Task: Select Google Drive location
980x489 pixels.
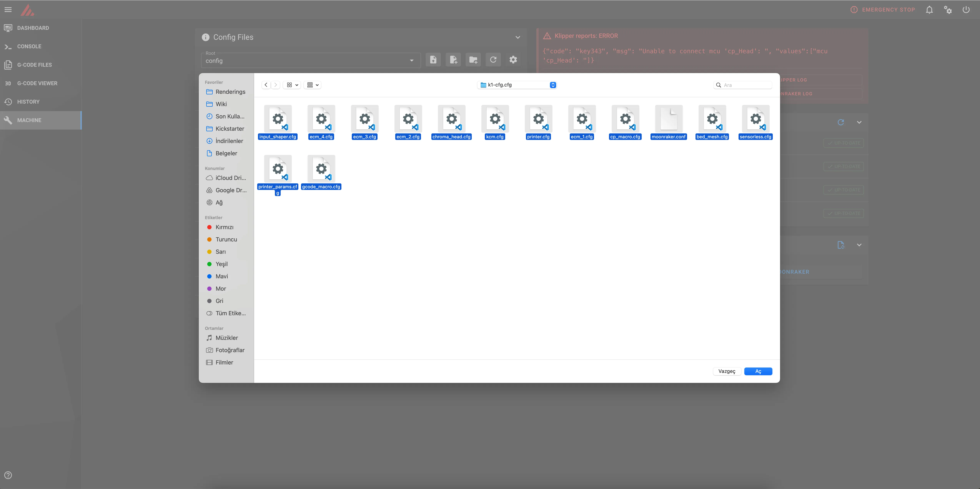Action: pyautogui.click(x=226, y=190)
